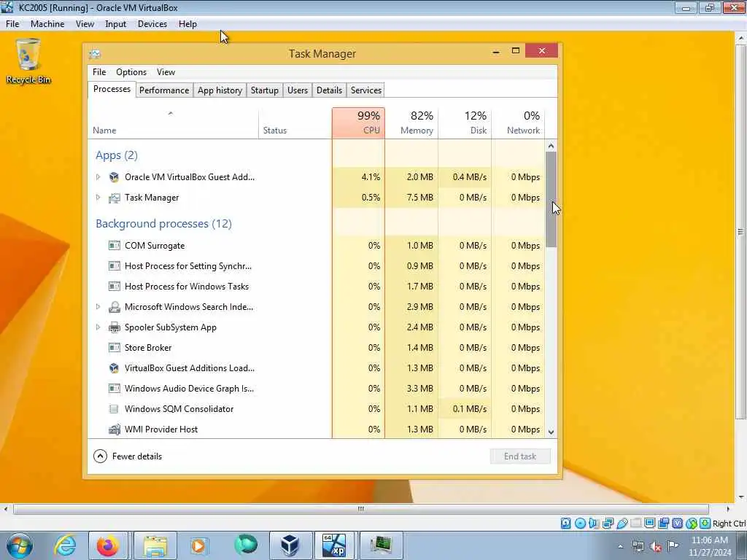Expand the Task Manager app row
Screen dimensions: 747x560
coord(98,198)
